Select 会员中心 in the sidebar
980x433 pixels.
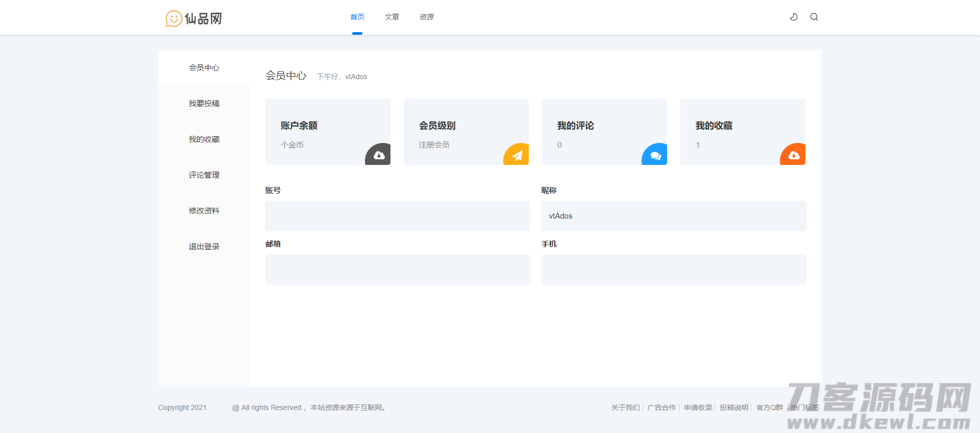click(x=204, y=68)
